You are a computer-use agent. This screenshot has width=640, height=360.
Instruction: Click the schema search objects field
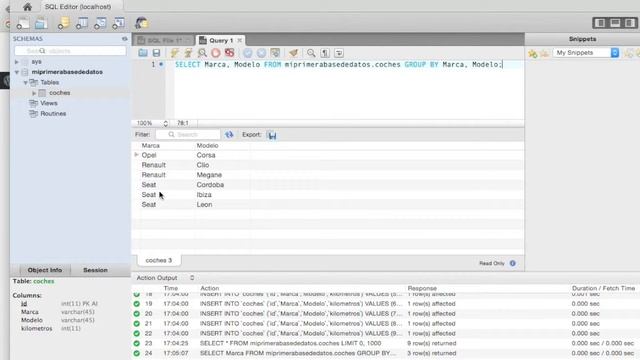pos(70,51)
